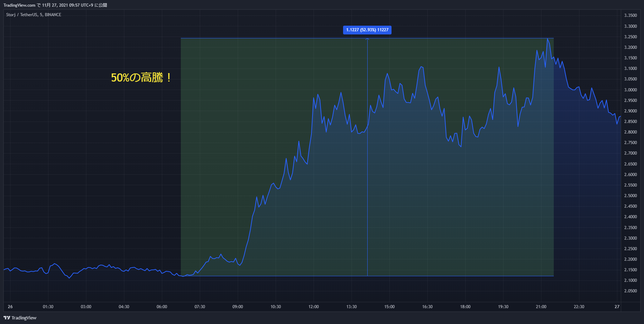This screenshot has height=324, width=644.
Task: Click the TradingView.com publish header text
Action: click(55, 5)
